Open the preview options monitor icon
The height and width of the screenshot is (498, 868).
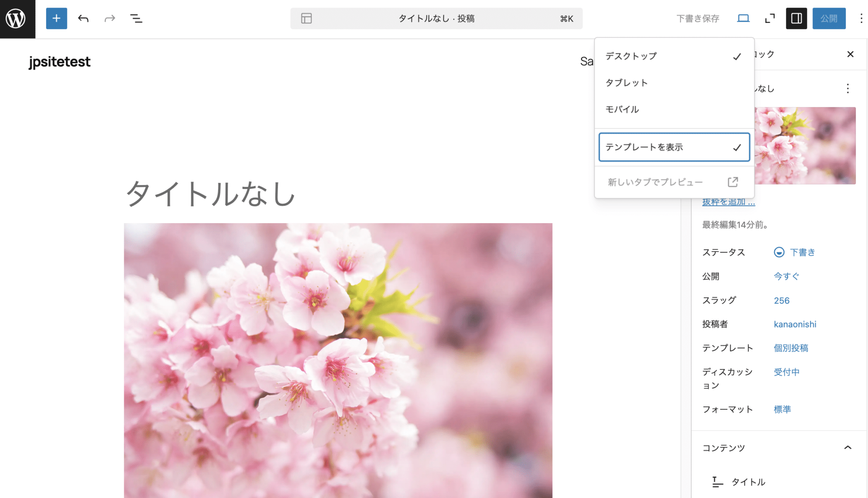click(743, 18)
